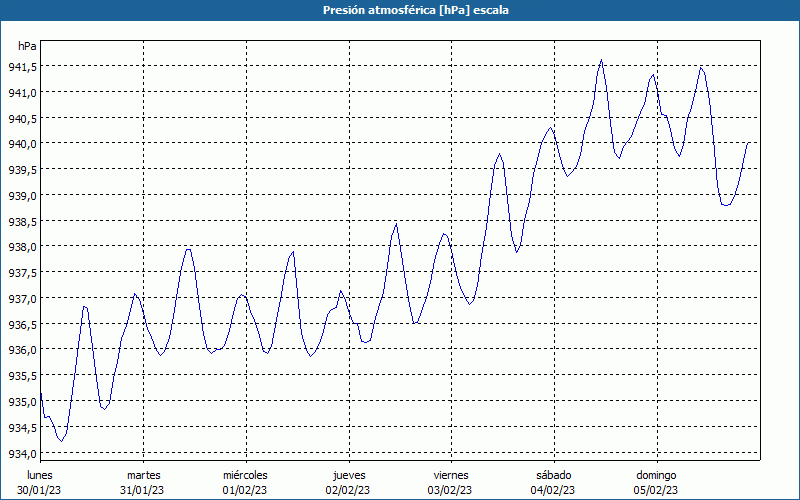Viewport: 800px width, 500px height.
Task: Select the 936,5 axis value
Action: tap(22, 324)
